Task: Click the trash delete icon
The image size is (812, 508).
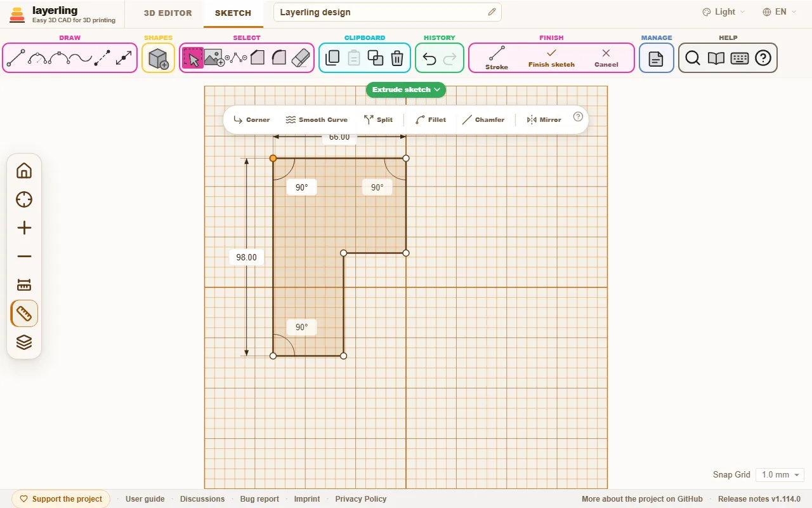Action: pos(397,58)
